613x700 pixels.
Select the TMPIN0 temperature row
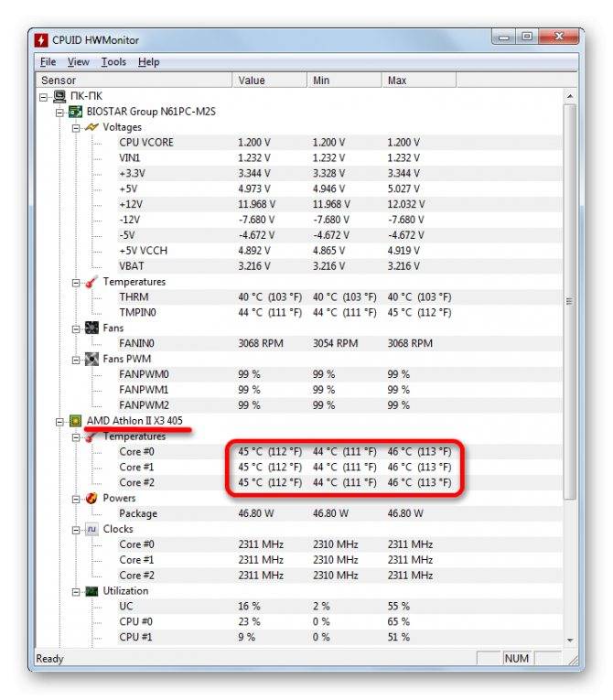[x=299, y=313]
